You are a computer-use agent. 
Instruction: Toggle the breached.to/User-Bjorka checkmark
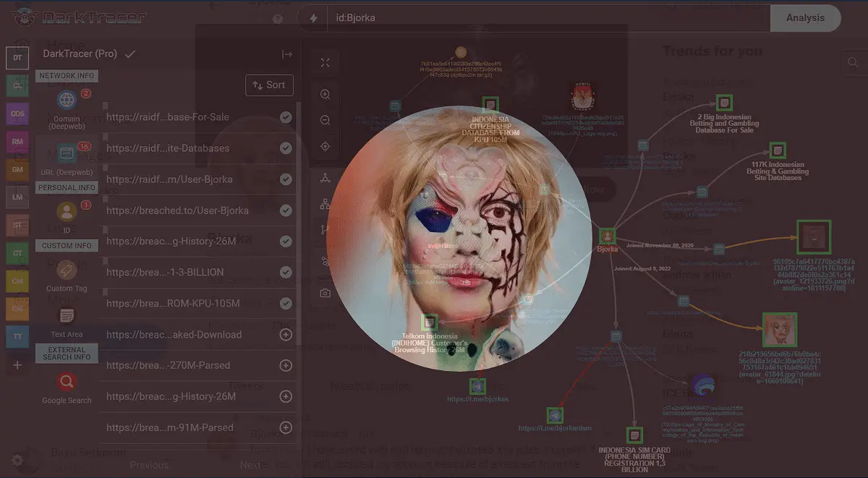click(286, 210)
